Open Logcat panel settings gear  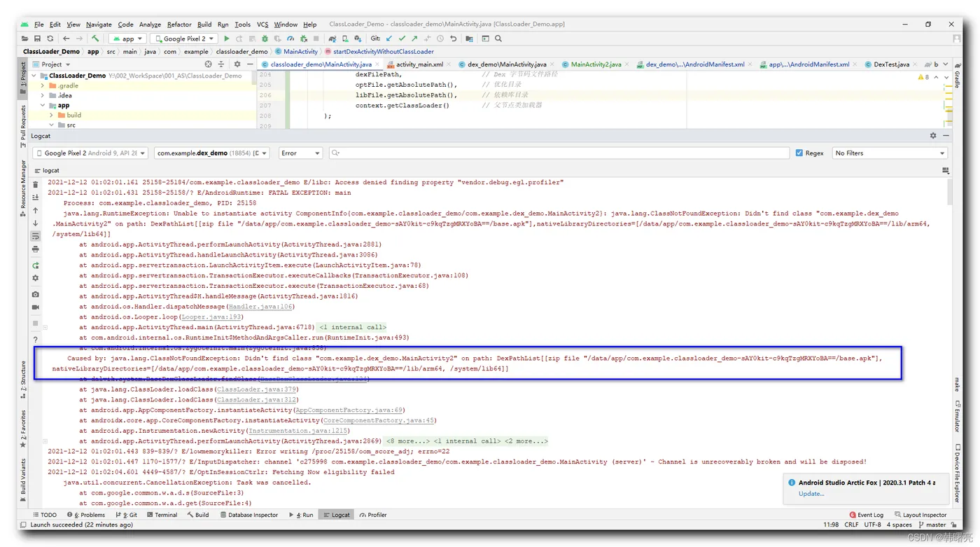[x=933, y=136]
